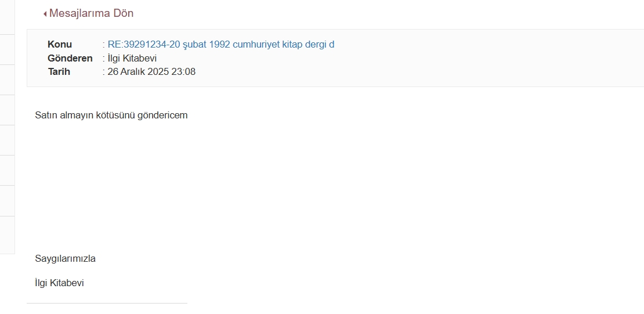Image resolution: width=644 pixels, height=314 pixels.
Task: Click empty gray header area right of subject
Action: coord(489,57)
